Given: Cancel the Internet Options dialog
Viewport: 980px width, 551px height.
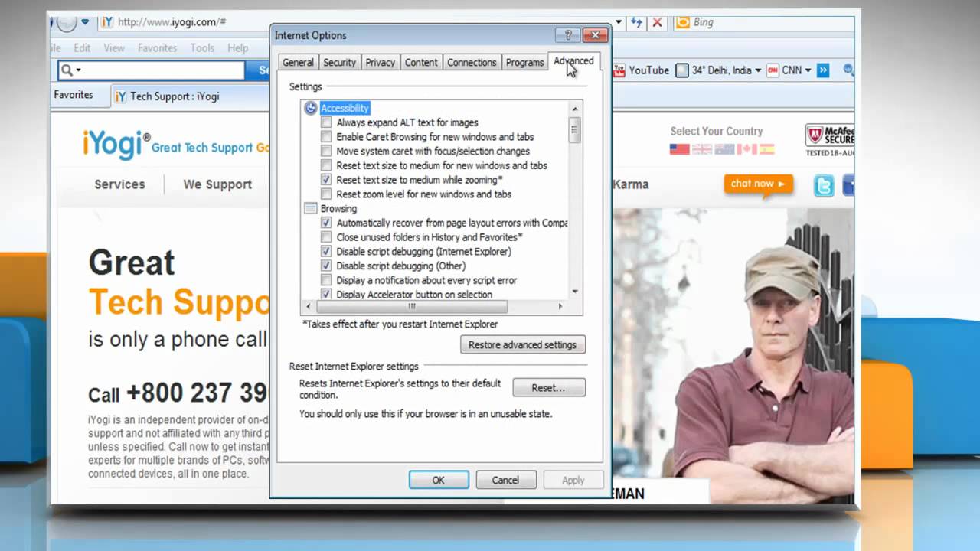Looking at the screenshot, I should point(505,480).
